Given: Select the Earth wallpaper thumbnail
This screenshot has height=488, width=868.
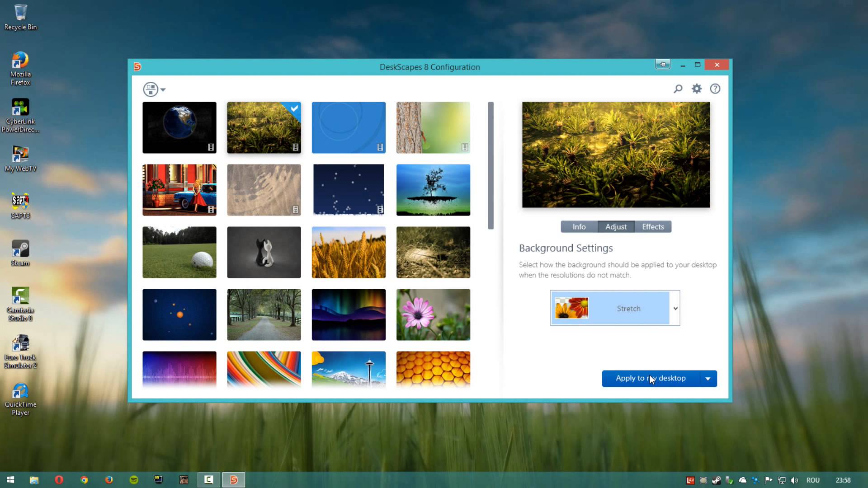Looking at the screenshot, I should [x=179, y=127].
